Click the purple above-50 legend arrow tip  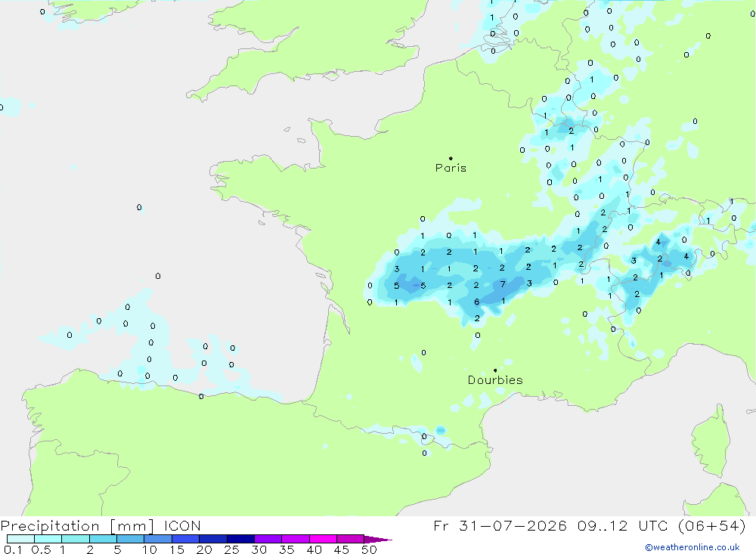(x=378, y=539)
